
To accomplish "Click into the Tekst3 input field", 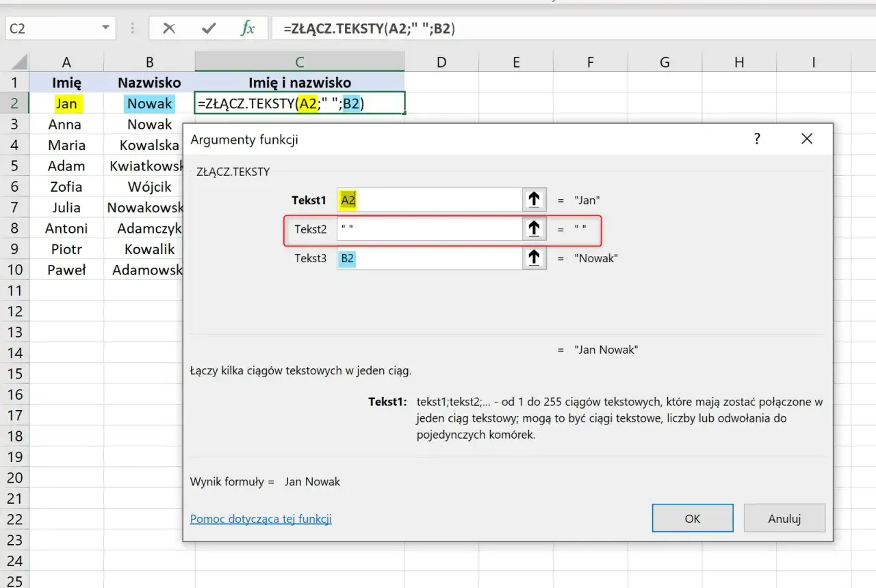I will point(430,258).
